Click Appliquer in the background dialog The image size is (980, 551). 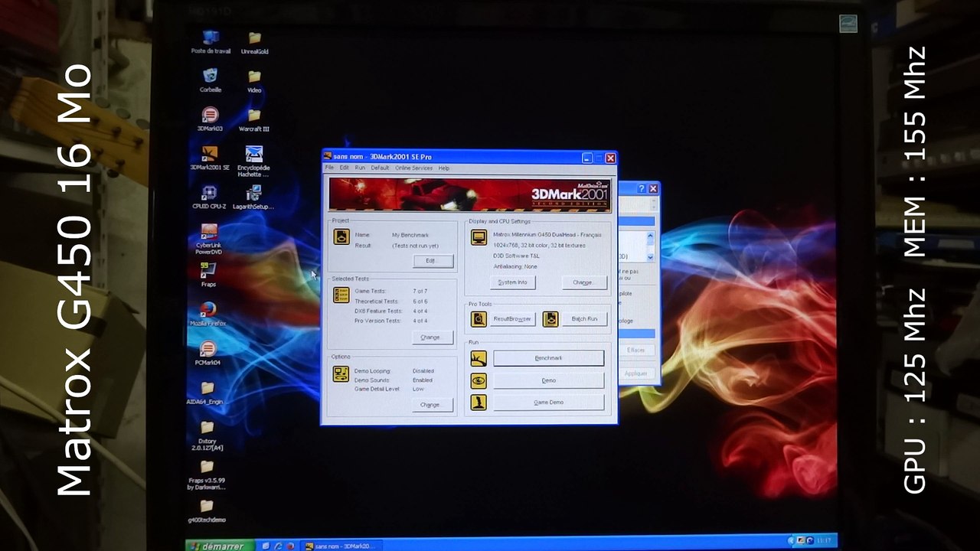636,373
